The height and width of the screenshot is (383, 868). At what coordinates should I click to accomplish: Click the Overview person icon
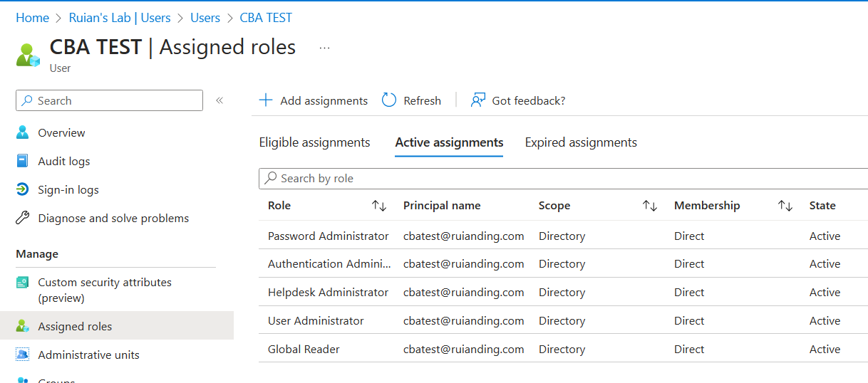pyautogui.click(x=23, y=132)
